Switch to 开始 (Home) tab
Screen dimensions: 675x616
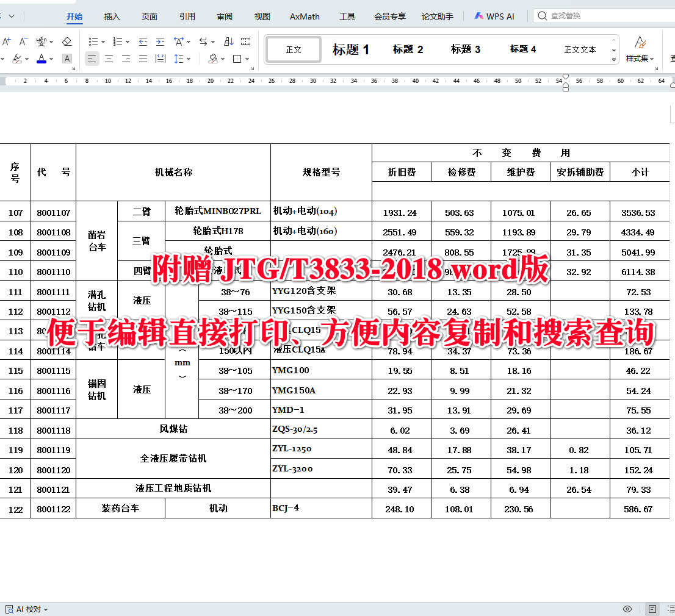(74, 16)
